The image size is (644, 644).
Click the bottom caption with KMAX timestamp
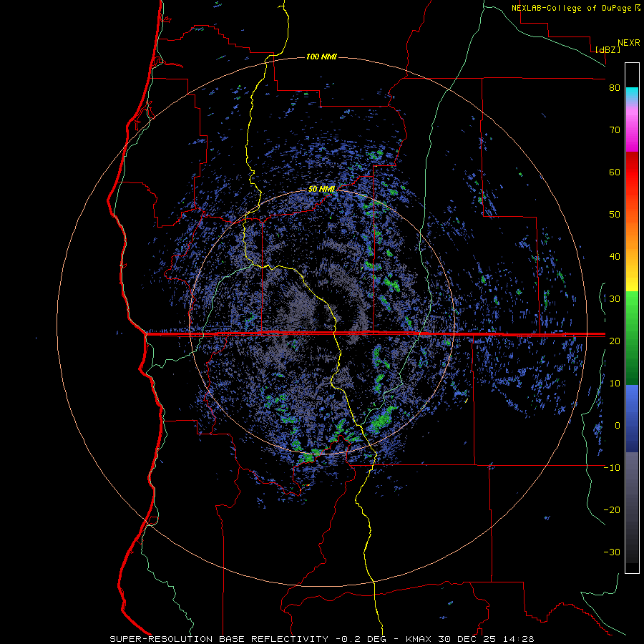click(x=321, y=639)
